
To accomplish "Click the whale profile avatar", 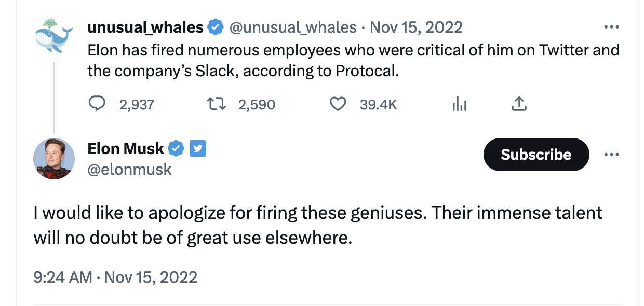I will [x=53, y=36].
